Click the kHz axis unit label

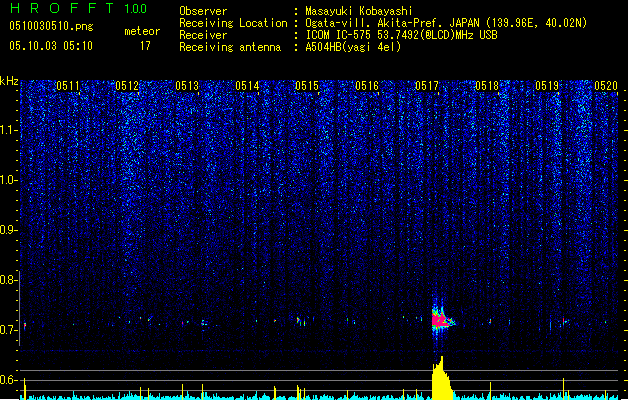coord(9,81)
